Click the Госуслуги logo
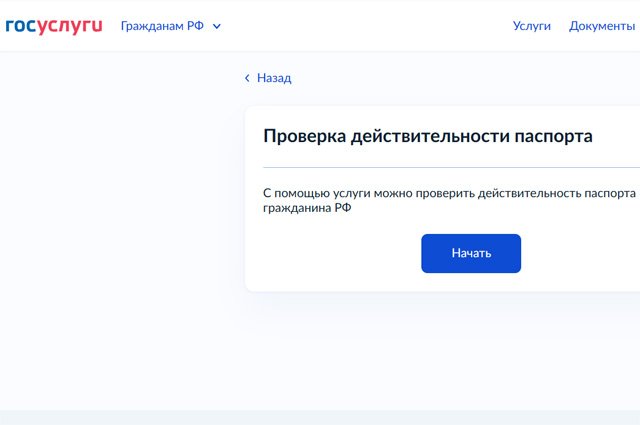 click(x=54, y=25)
